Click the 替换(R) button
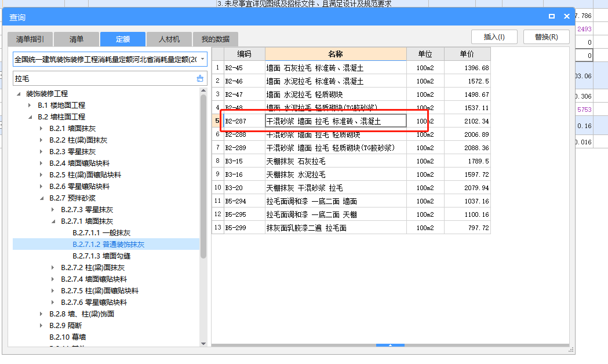 (546, 37)
